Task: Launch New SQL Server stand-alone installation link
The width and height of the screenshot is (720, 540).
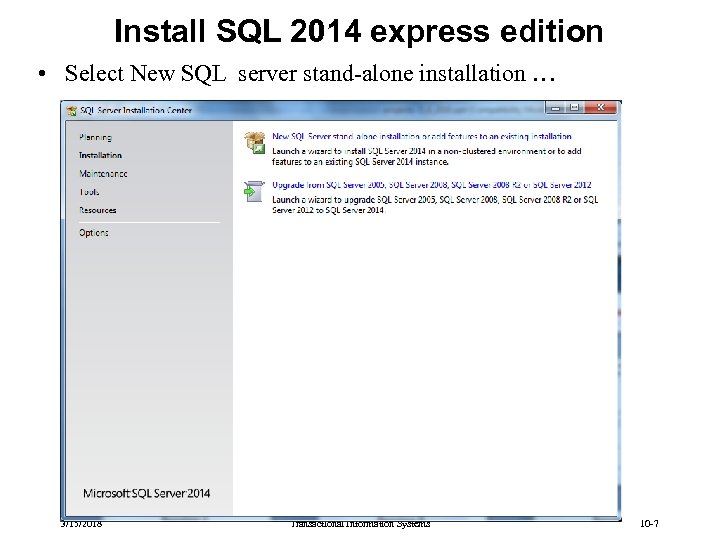Action: point(422,136)
